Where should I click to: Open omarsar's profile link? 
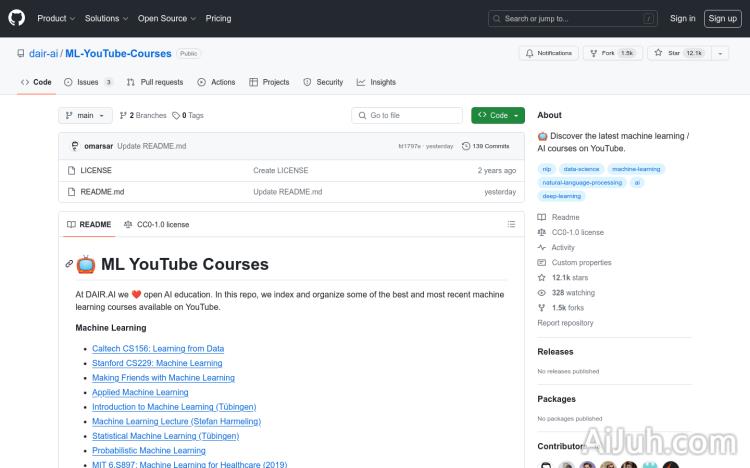point(99,146)
